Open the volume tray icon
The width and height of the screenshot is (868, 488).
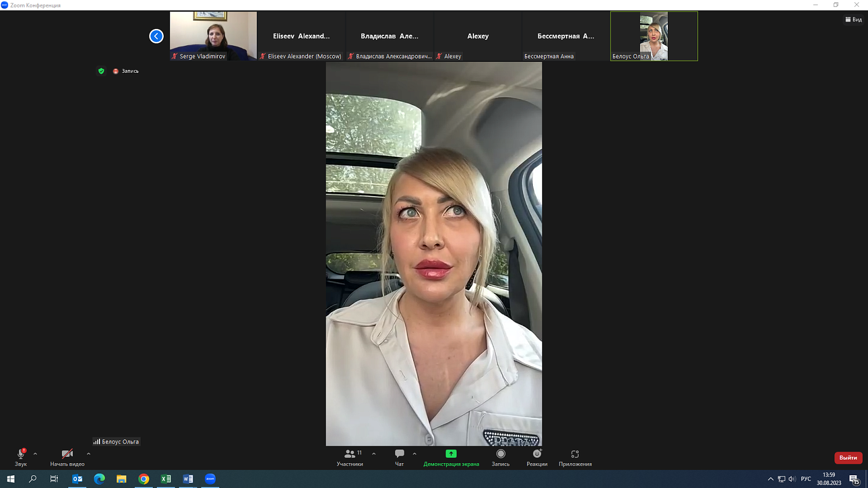792,479
